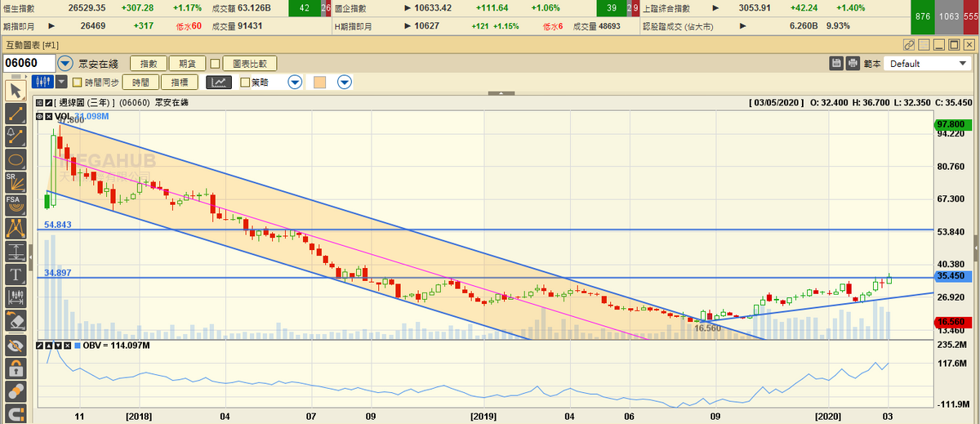The height and width of the screenshot is (424, 980).
Task: Click the save chart template icon
Action: pos(836,63)
